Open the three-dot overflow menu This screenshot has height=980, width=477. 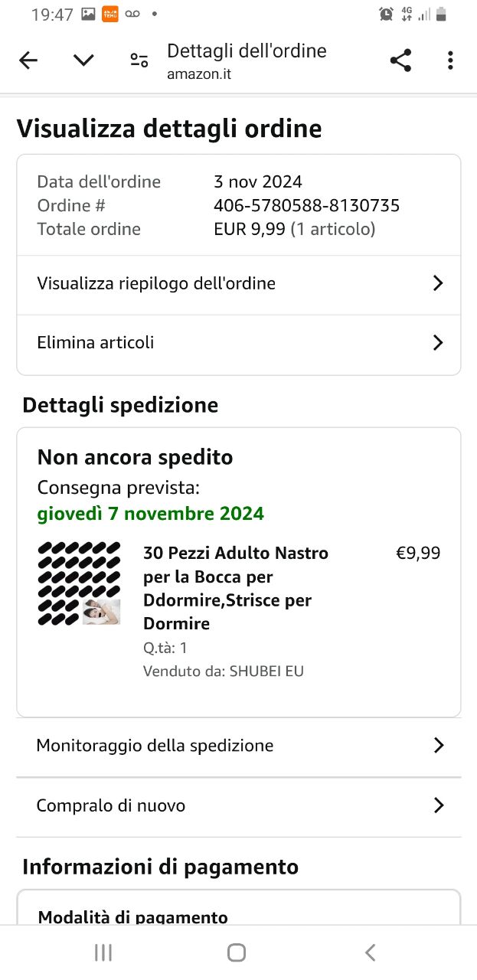(450, 60)
